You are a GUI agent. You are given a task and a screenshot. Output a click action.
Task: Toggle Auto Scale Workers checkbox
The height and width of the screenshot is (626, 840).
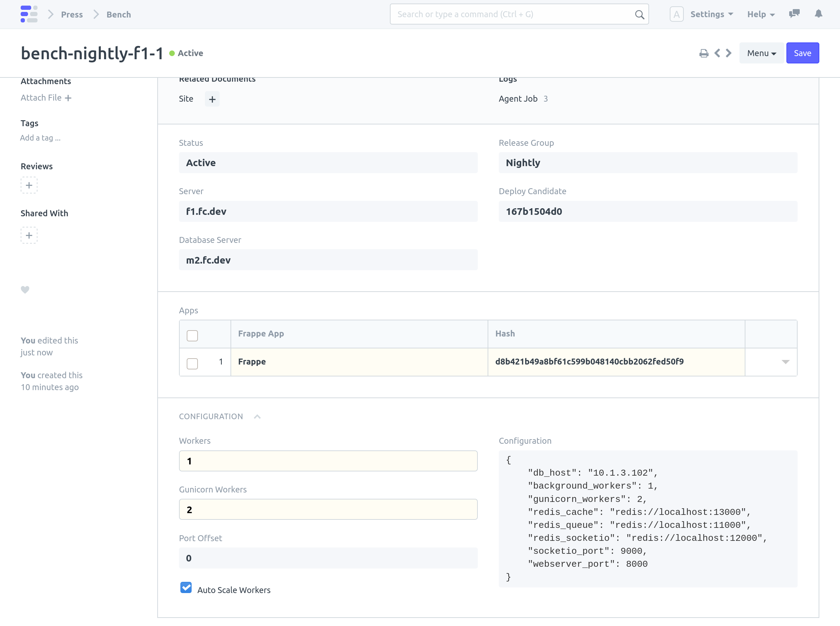tap(186, 588)
